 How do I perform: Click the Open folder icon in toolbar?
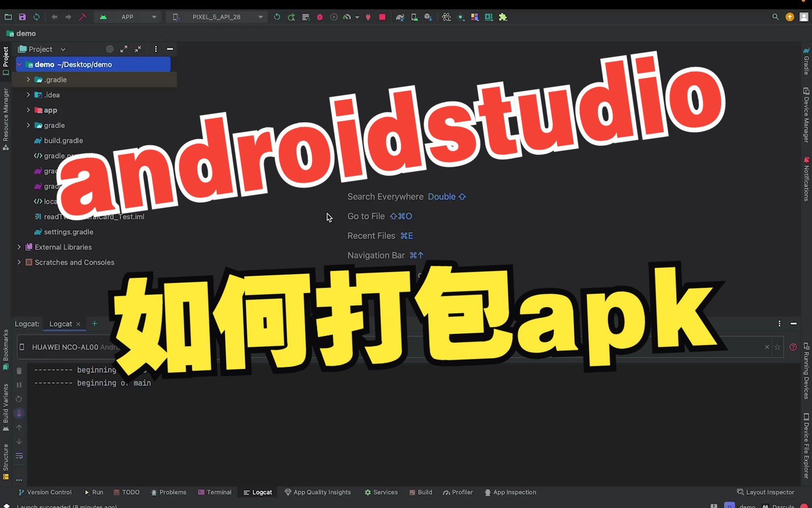coord(8,17)
